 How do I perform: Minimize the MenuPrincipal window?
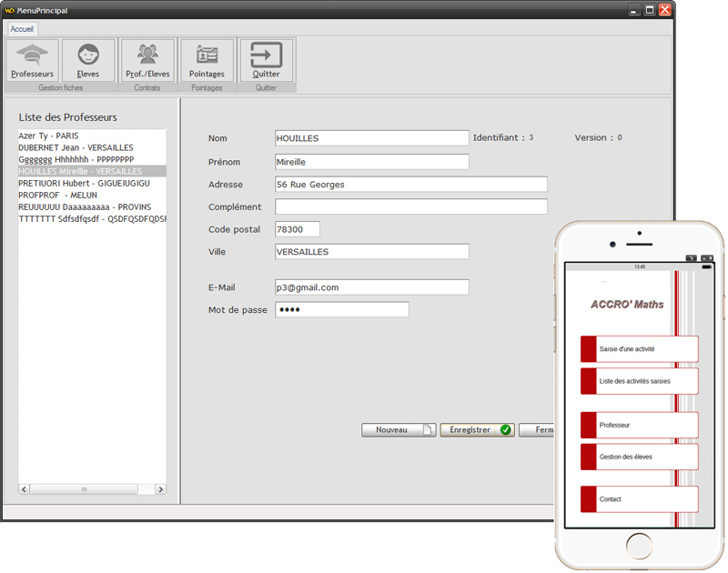pyautogui.click(x=633, y=10)
